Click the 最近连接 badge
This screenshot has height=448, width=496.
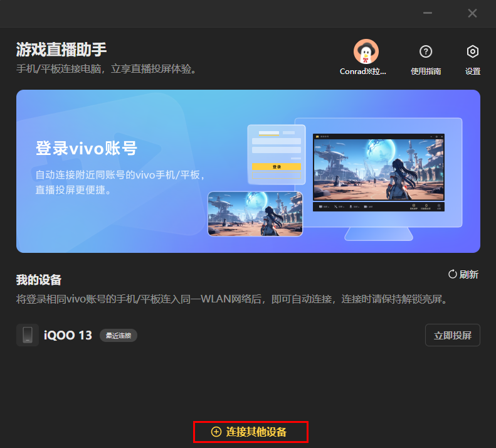point(119,336)
